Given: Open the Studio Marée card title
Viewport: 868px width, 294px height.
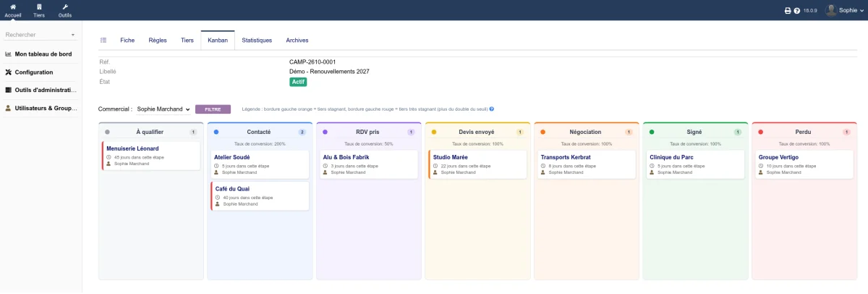Looking at the screenshot, I should 451,157.
